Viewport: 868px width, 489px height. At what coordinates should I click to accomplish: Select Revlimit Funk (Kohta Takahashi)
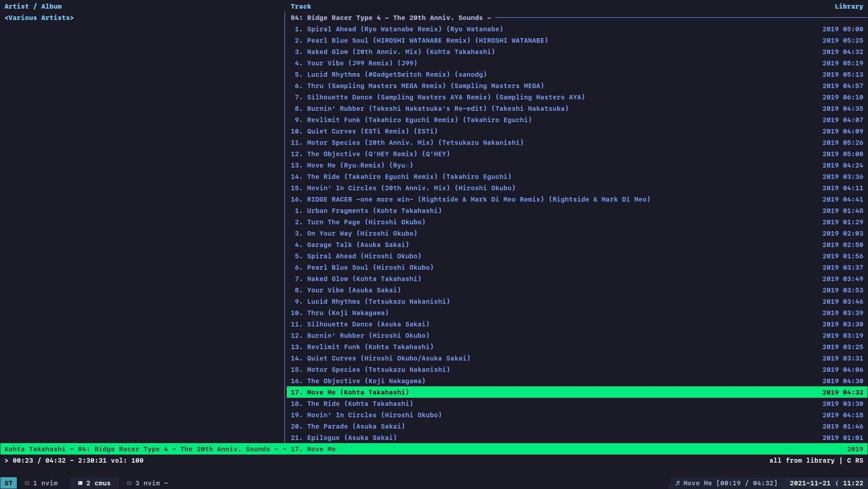click(577, 347)
